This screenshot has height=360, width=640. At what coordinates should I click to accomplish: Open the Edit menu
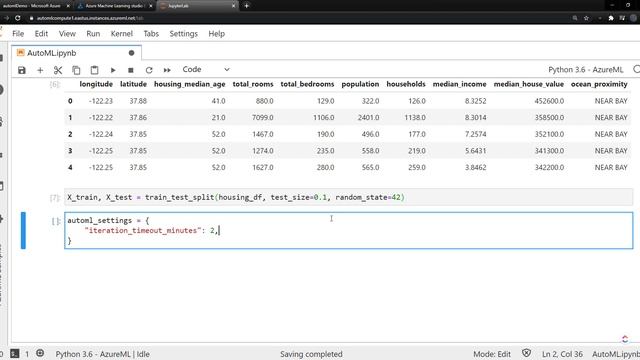[41, 34]
